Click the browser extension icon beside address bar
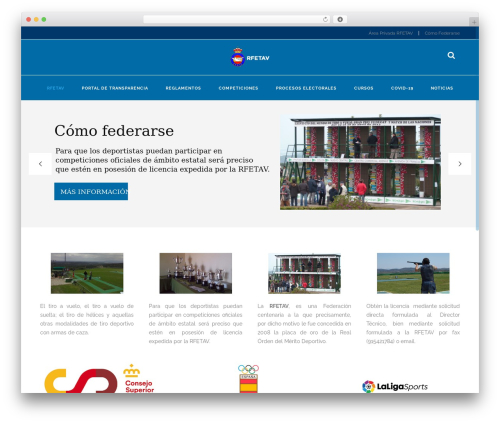 tap(340, 19)
